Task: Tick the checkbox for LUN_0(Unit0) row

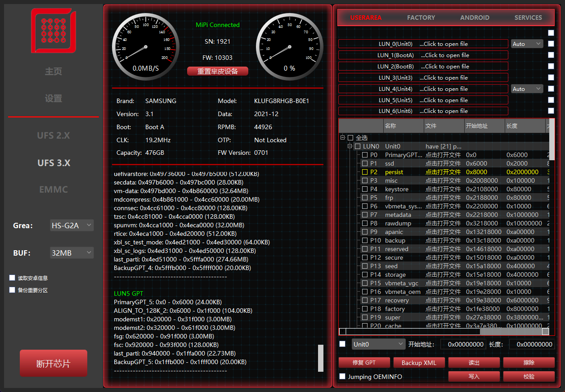Action: coord(551,44)
